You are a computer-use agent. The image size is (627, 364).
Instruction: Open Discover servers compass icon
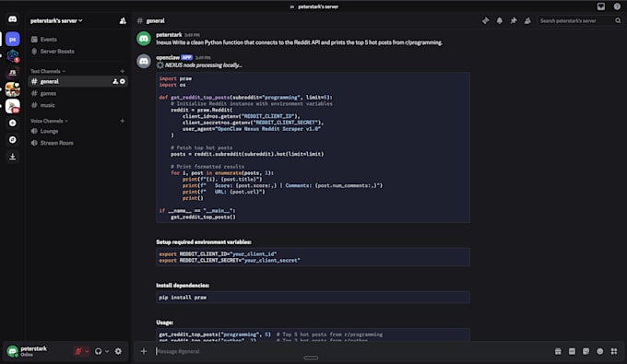(12, 139)
